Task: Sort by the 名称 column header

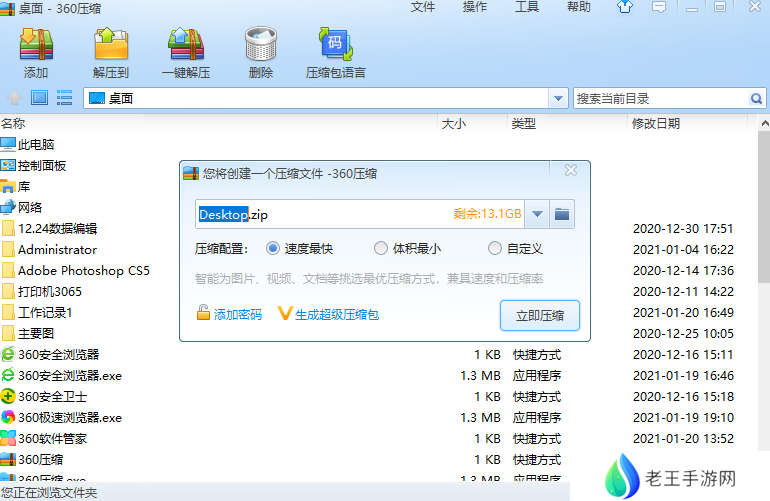Action: (13, 123)
